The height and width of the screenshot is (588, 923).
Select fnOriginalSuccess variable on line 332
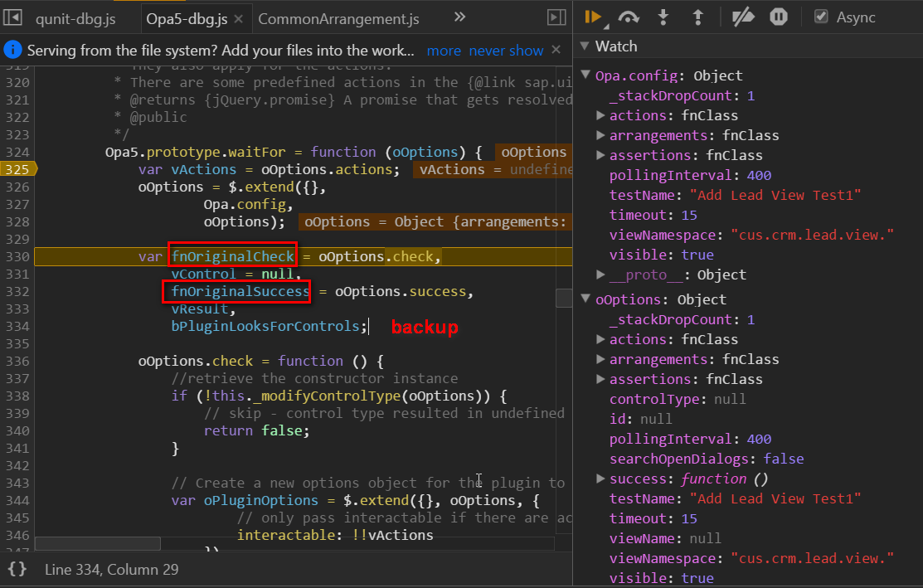tap(240, 291)
